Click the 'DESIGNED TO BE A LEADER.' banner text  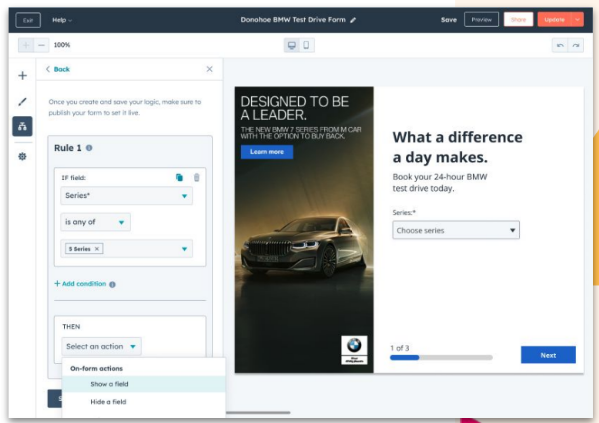click(295, 108)
